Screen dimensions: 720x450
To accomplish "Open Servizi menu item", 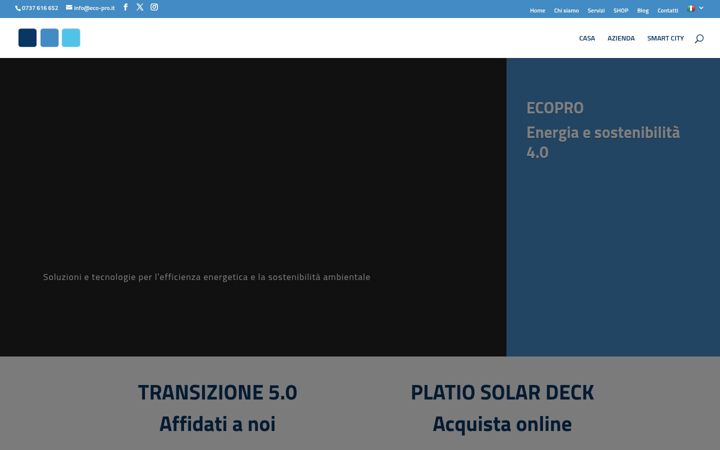I will pyautogui.click(x=596, y=11).
